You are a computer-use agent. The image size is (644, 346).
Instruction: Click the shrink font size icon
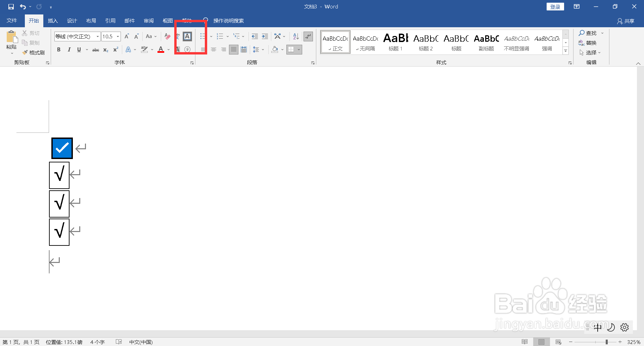click(136, 36)
